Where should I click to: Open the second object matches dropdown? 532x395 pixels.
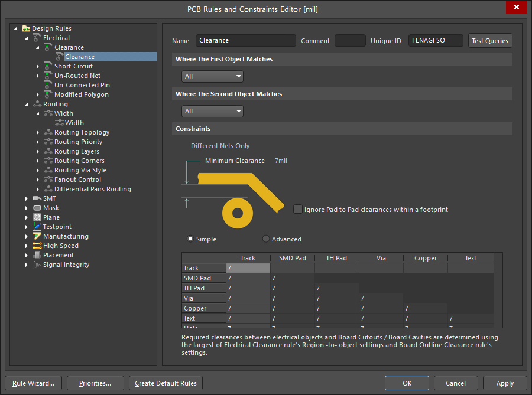point(212,111)
